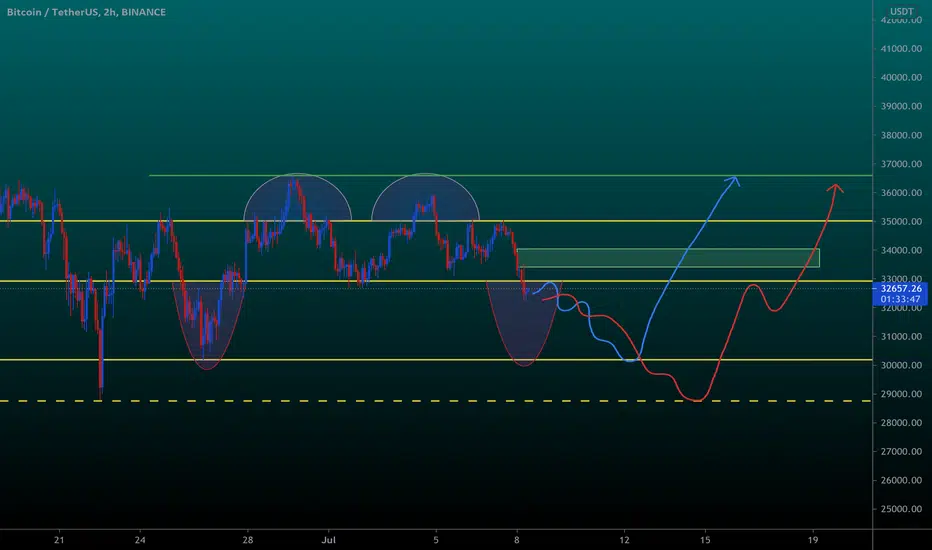Viewport: 932px width, 550px height.
Task: Click the 38000.00 price axis label
Action: tap(901, 135)
